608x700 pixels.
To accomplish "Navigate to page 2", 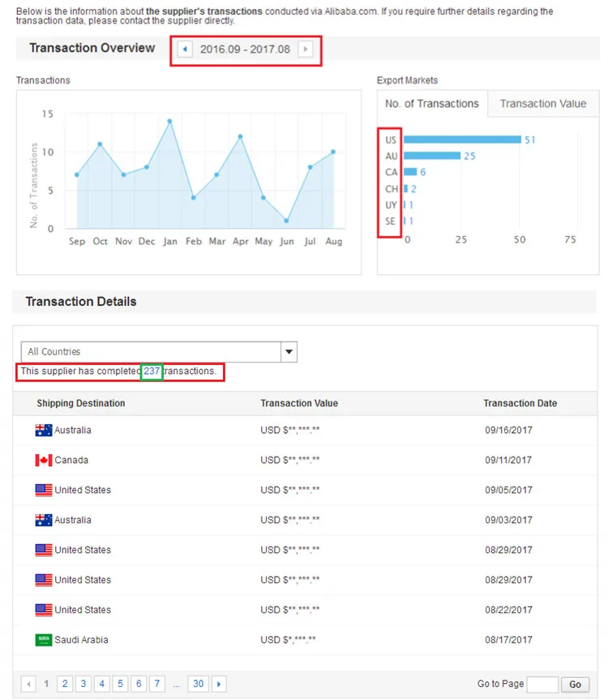I will coord(65,684).
